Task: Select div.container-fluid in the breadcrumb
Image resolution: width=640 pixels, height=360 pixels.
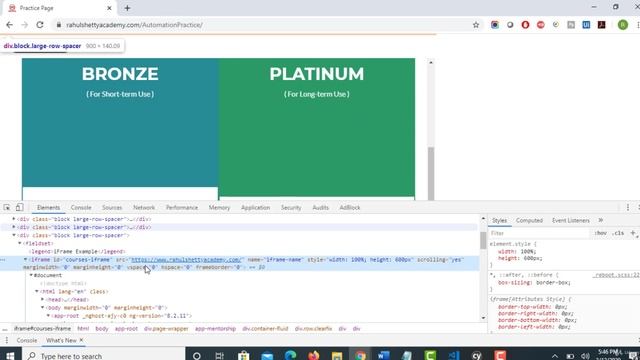Action: (265, 329)
